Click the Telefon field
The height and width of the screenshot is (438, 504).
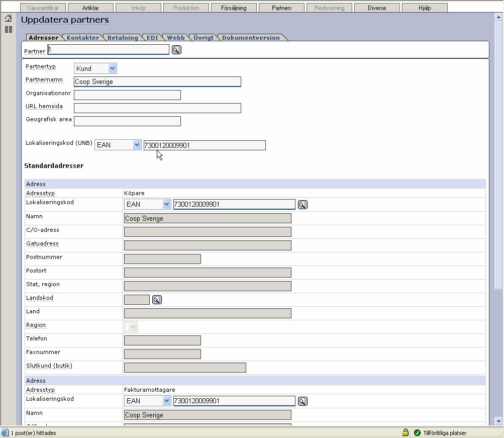click(163, 340)
